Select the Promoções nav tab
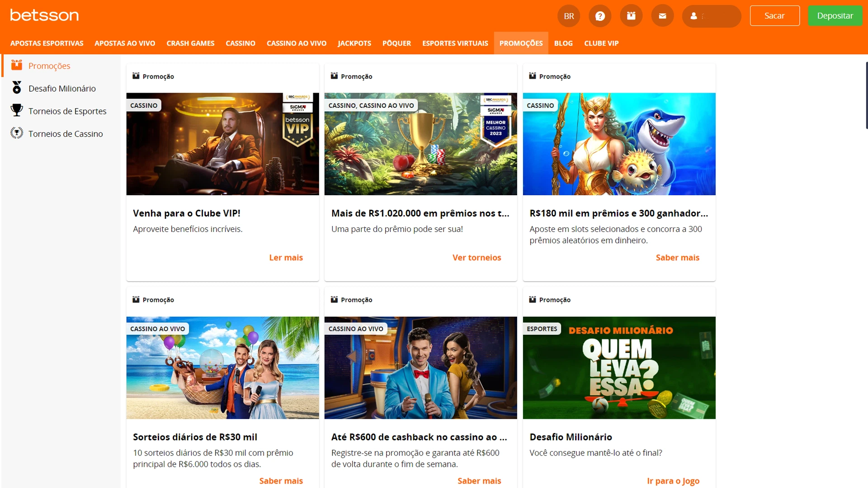Image resolution: width=868 pixels, height=488 pixels. (521, 43)
